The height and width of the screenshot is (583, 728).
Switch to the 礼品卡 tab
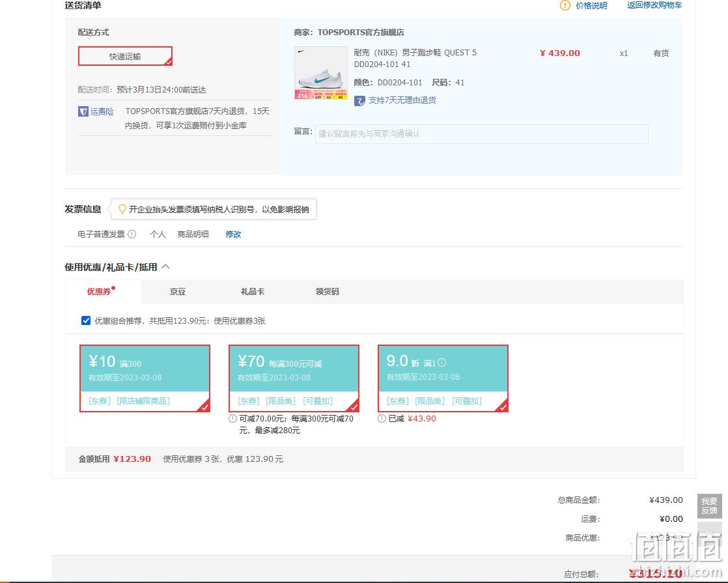tap(252, 292)
